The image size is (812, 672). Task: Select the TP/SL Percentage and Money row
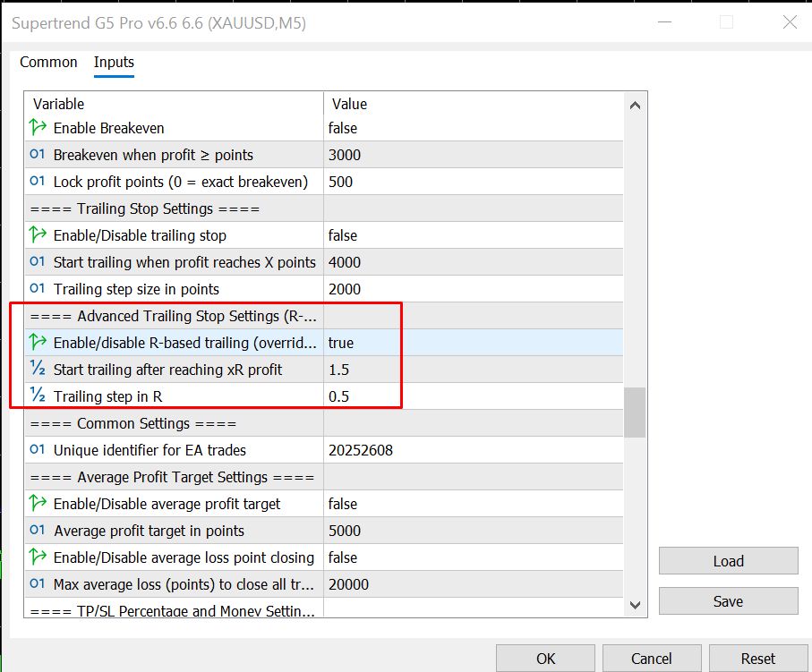point(324,608)
